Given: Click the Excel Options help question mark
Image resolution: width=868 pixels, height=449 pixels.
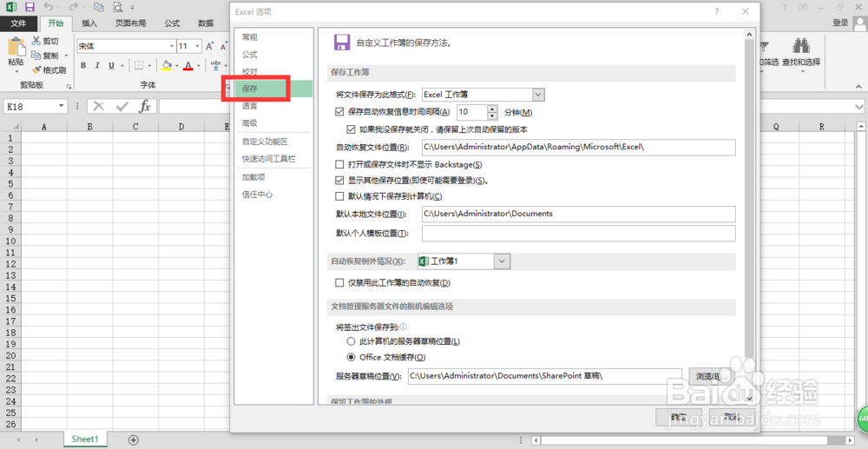Looking at the screenshot, I should pyautogui.click(x=716, y=11).
